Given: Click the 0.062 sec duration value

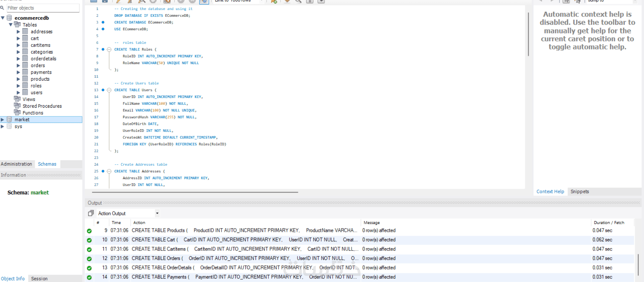Looking at the screenshot, I should (602, 240).
